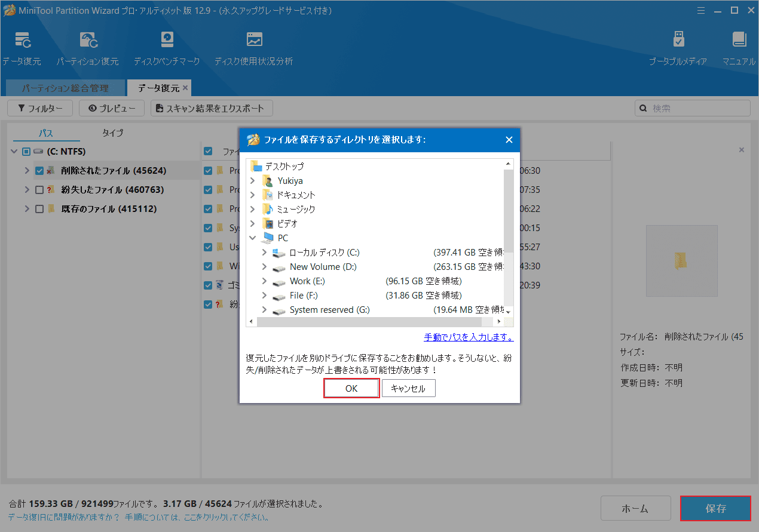Image resolution: width=759 pixels, height=532 pixels.
Task: Click the scroll-down arrow of the dialog tree
Action: (509, 312)
